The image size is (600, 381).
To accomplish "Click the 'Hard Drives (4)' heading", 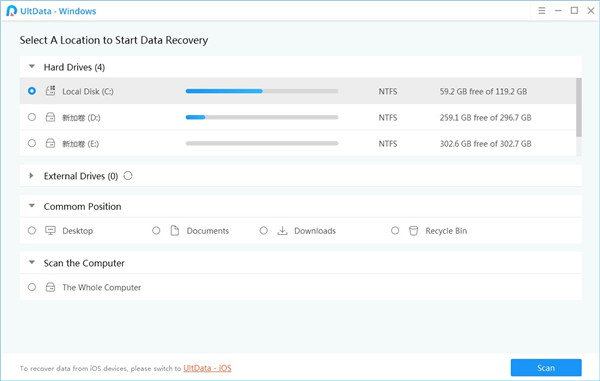I will (74, 67).
